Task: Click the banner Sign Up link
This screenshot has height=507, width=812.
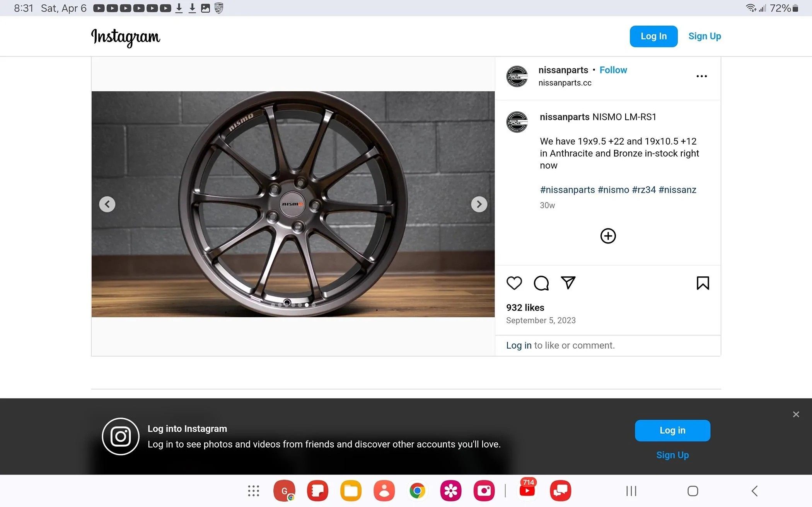Action: pyautogui.click(x=672, y=455)
